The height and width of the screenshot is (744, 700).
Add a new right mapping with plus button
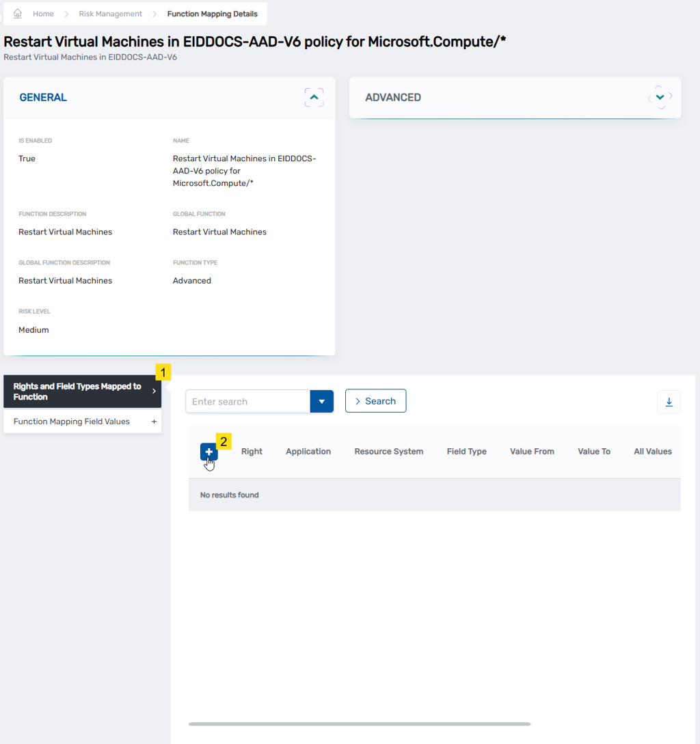coord(209,452)
